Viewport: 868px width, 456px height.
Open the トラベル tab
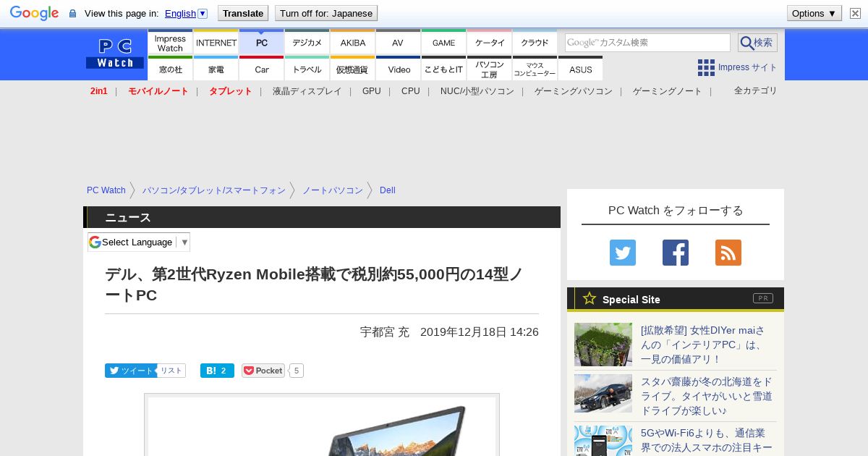(307, 69)
